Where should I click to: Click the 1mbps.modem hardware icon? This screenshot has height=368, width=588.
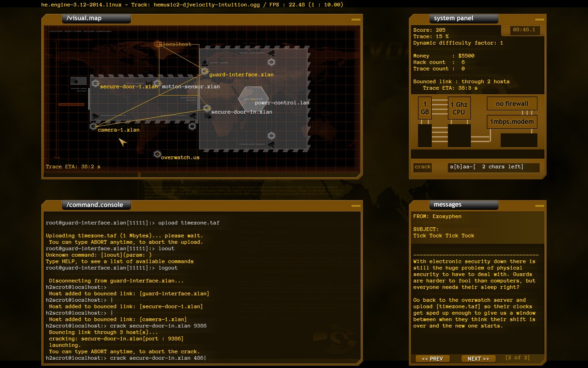(512, 121)
